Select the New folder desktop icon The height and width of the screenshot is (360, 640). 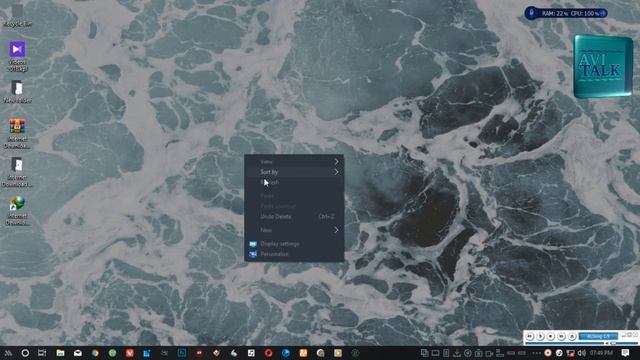tap(17, 91)
